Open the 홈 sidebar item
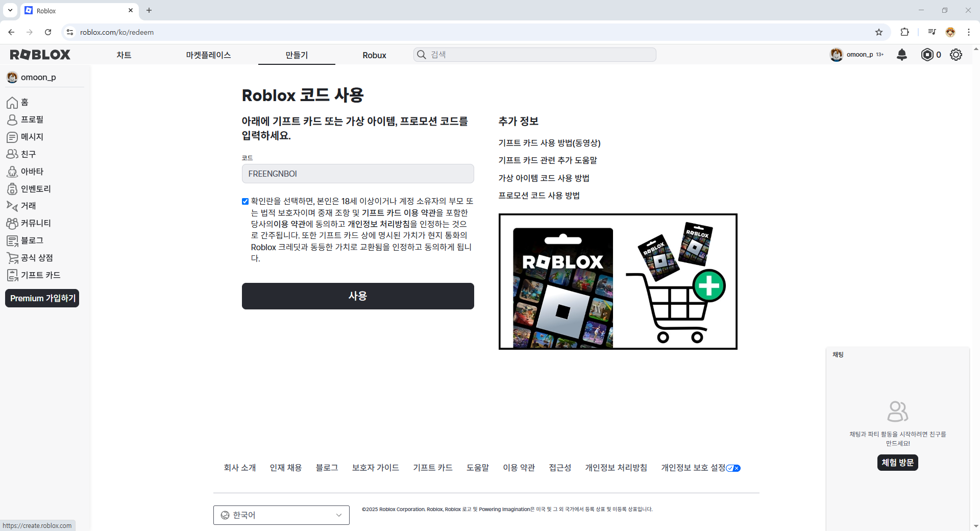This screenshot has height=531, width=980. 17,103
